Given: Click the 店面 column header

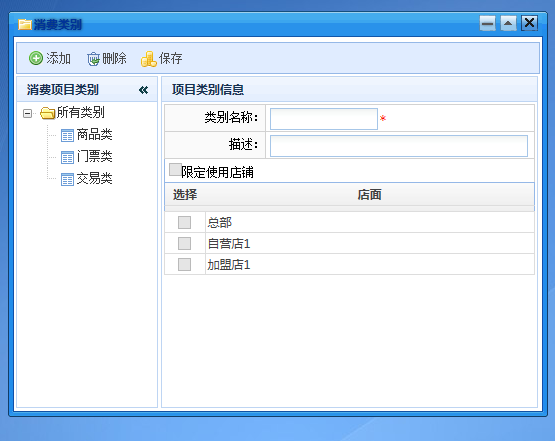Looking at the screenshot, I should tap(369, 195).
